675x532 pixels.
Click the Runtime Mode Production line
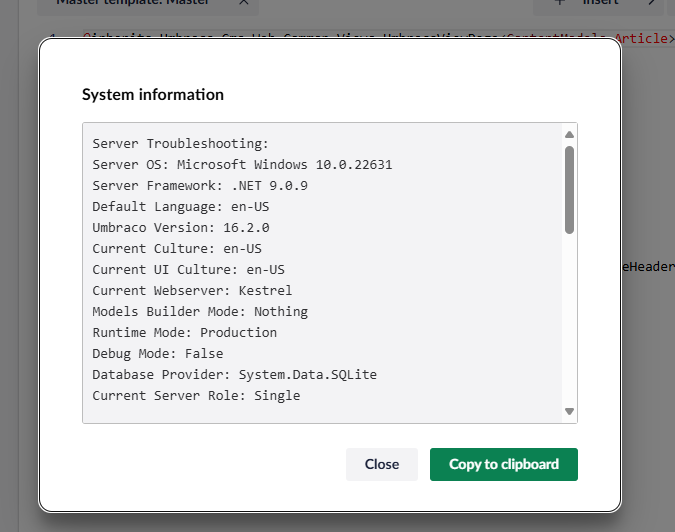click(184, 333)
